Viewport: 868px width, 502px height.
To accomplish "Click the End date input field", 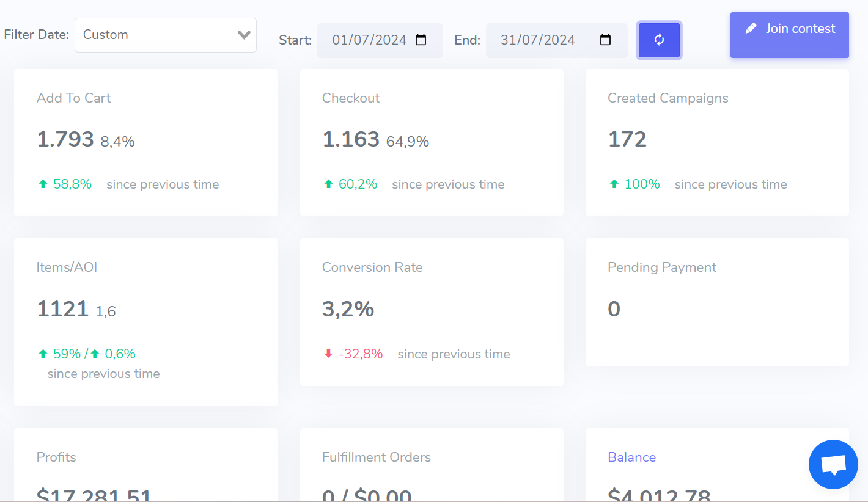I will (x=538, y=40).
